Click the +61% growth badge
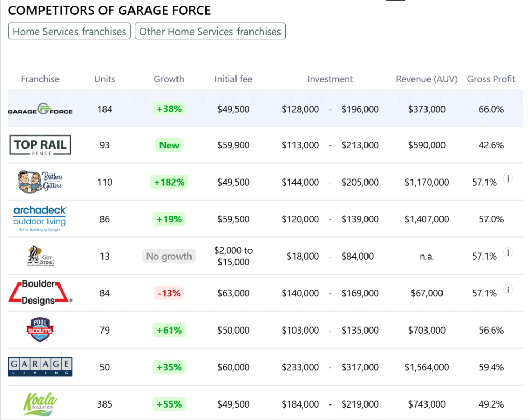 click(169, 330)
